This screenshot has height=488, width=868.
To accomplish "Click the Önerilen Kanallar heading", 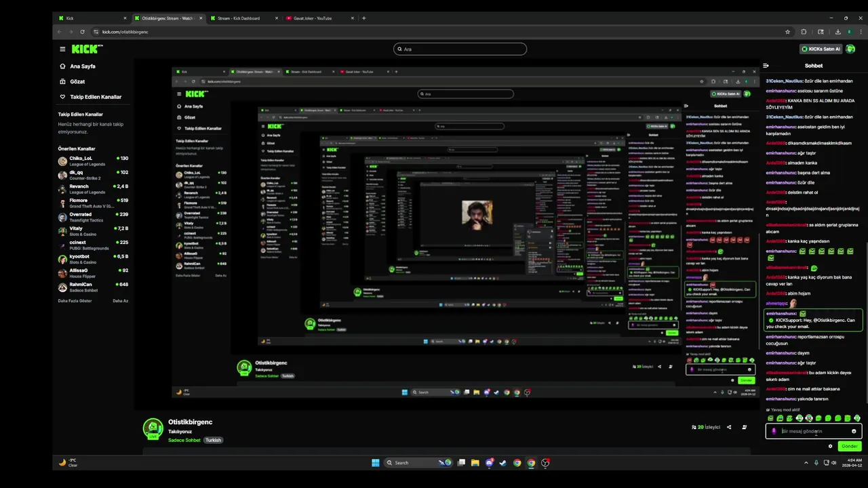I will click(x=77, y=148).
